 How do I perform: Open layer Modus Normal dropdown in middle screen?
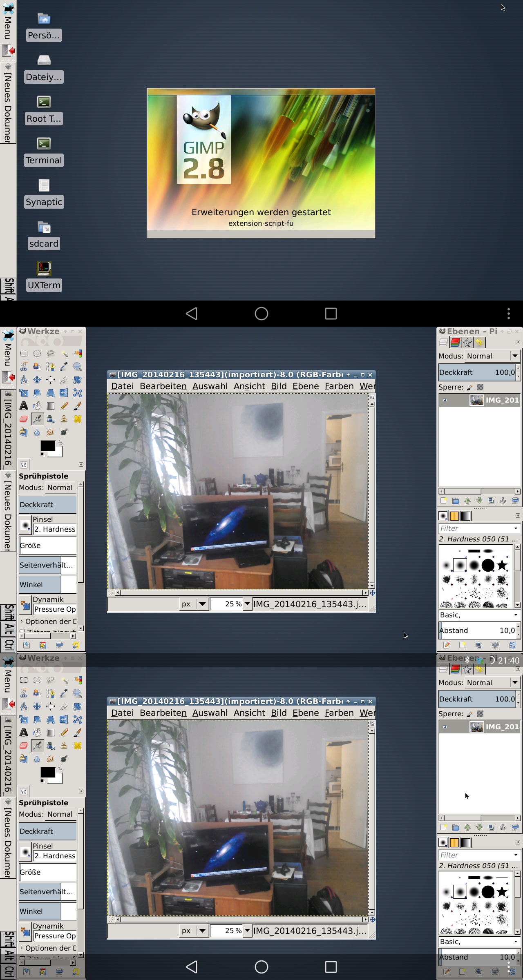coord(492,356)
